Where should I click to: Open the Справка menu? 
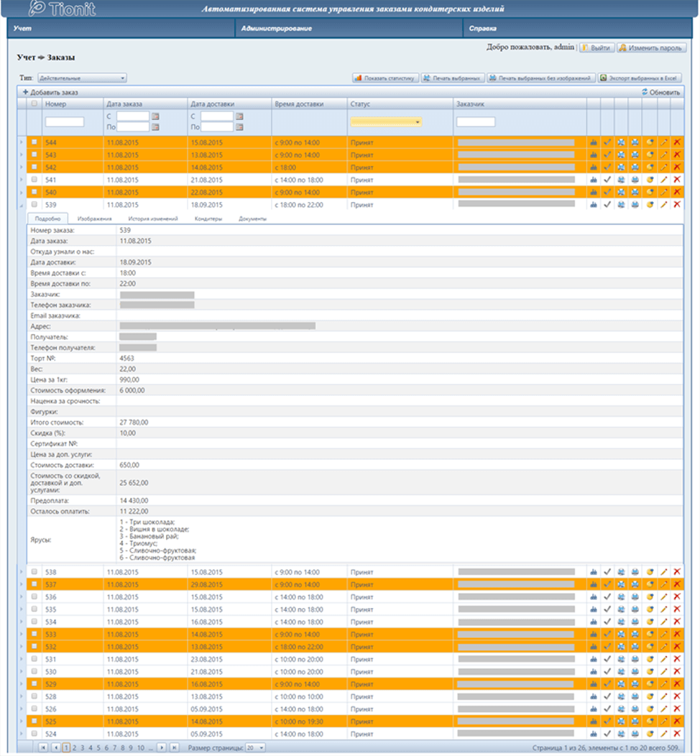pyautogui.click(x=578, y=29)
